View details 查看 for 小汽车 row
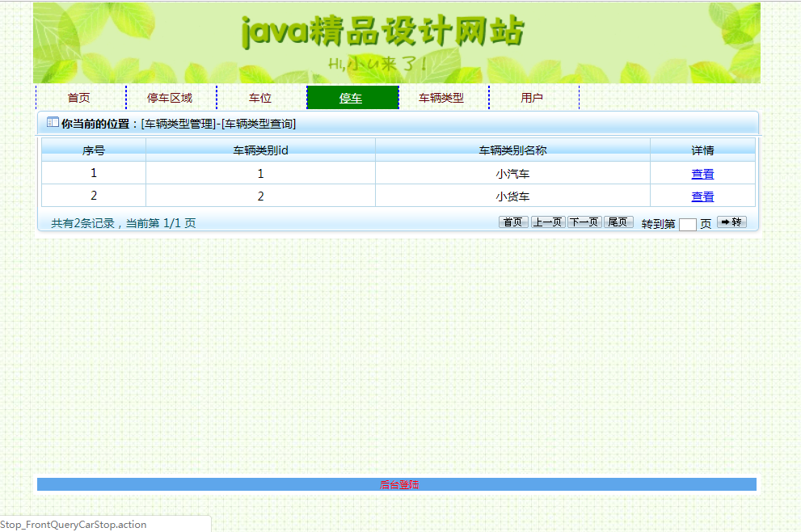Screen dimensions: 801x532 [702, 174]
